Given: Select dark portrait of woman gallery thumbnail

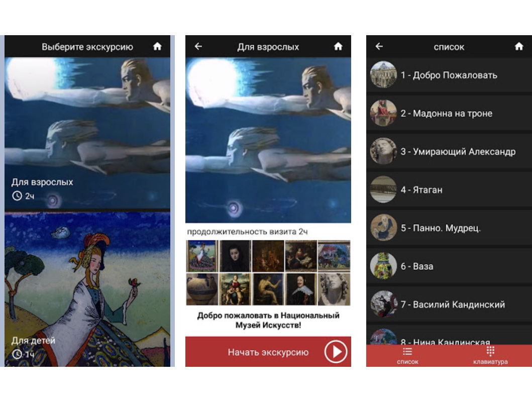Looking at the screenshot, I should [235, 256].
